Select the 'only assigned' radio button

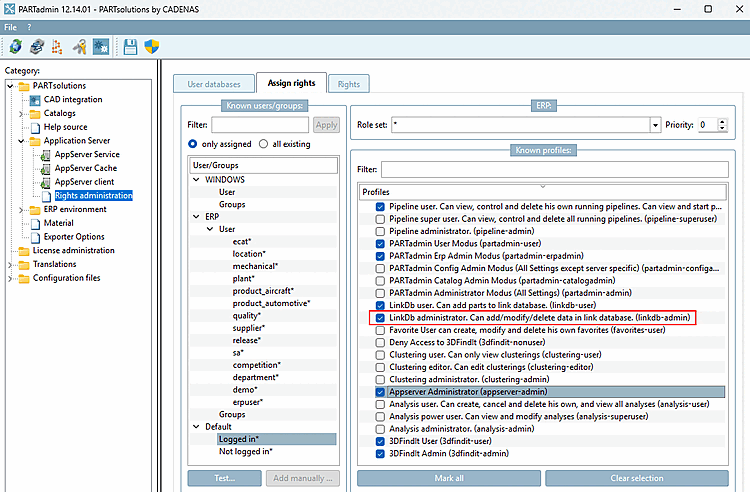click(193, 144)
